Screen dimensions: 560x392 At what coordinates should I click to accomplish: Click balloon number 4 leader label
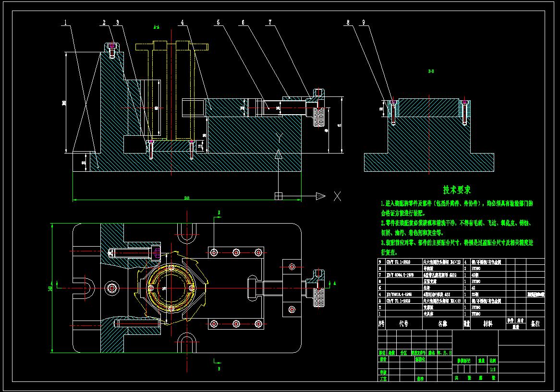182,23
